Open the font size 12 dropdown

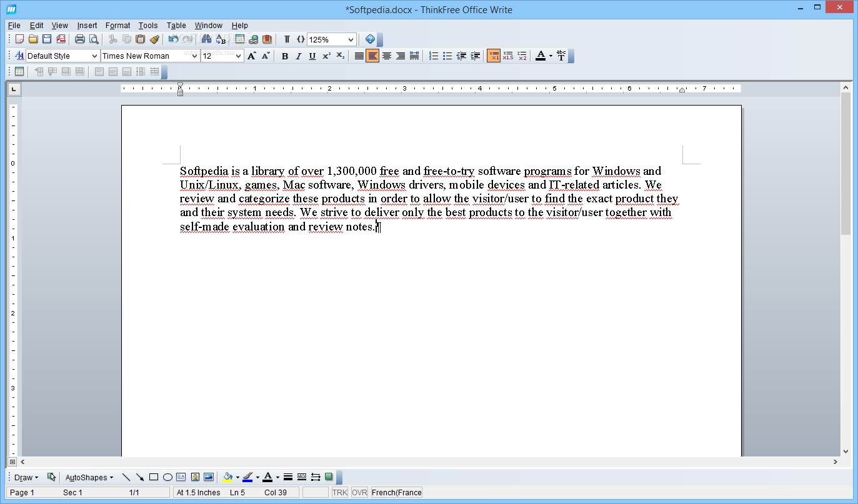point(239,56)
